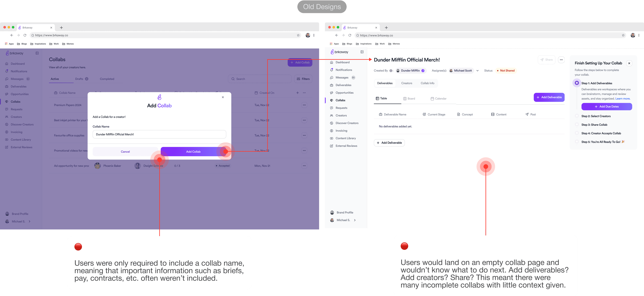
Task: Click the Add Due Dates button
Action: (607, 106)
